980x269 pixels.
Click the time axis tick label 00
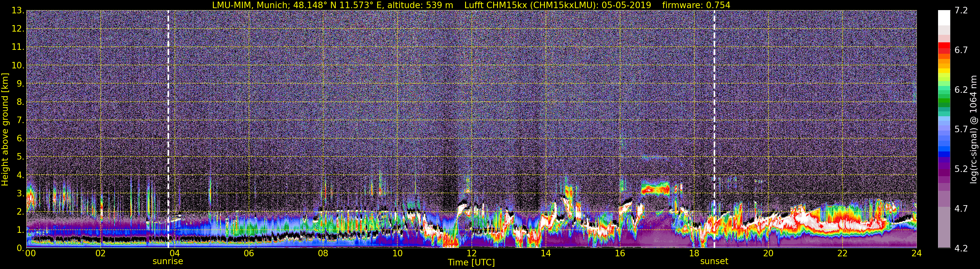(x=31, y=253)
